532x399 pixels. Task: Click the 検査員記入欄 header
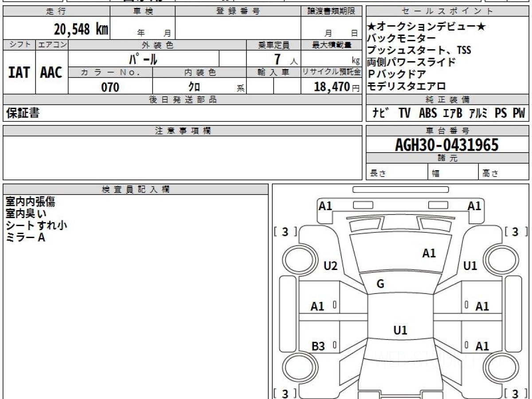coord(135,189)
